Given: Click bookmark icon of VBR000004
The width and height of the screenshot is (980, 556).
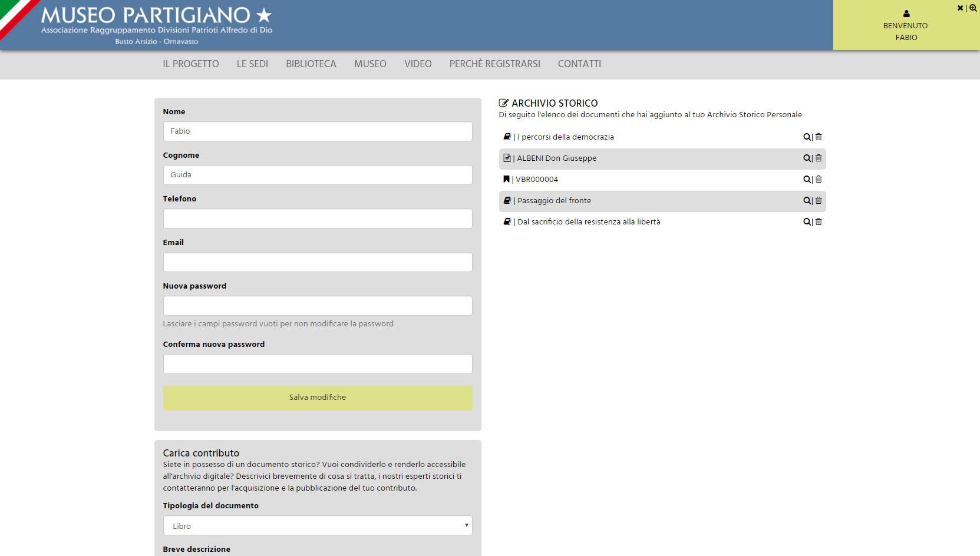Looking at the screenshot, I should point(506,179).
